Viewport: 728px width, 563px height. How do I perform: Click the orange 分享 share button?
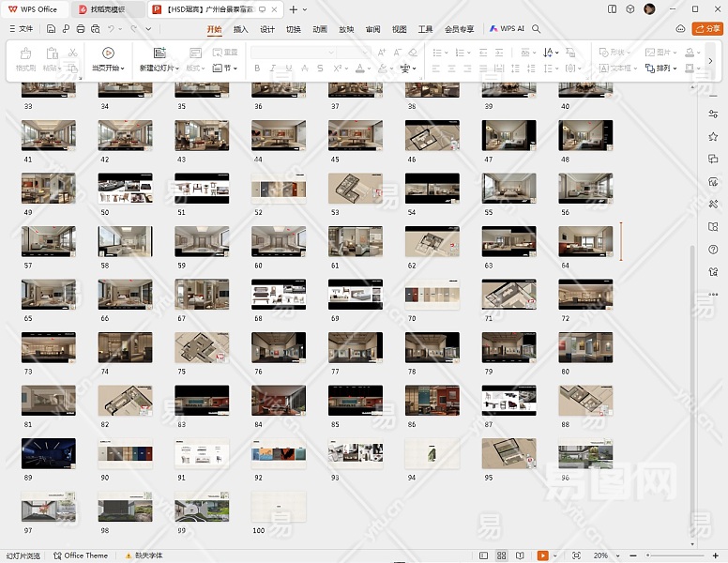point(706,29)
